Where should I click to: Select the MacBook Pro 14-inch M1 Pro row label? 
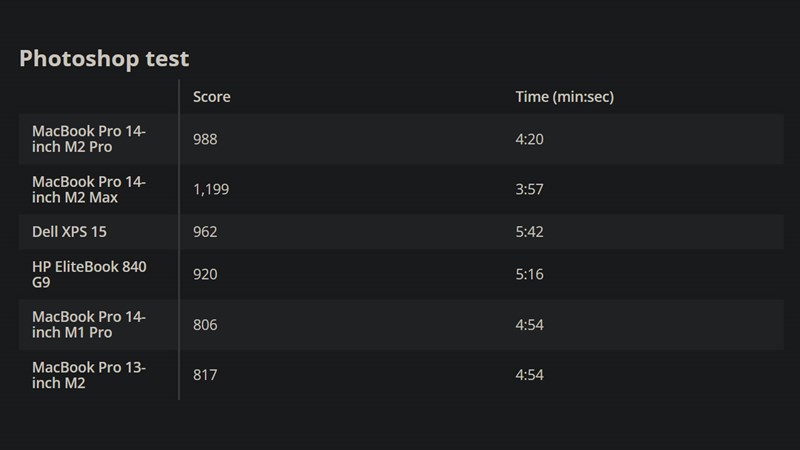pos(89,325)
